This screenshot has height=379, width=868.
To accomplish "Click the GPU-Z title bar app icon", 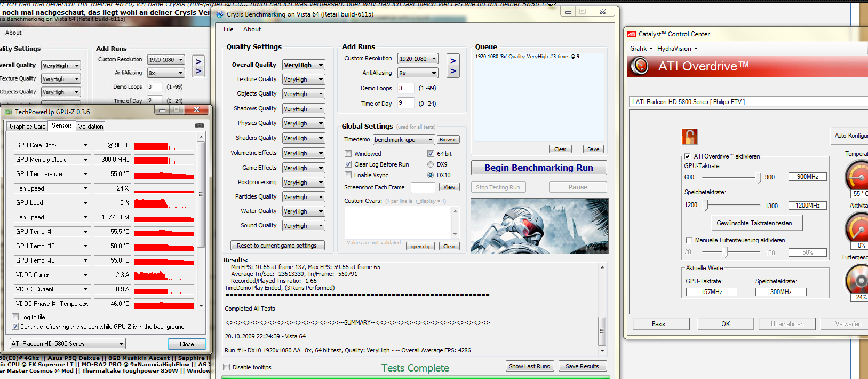I will click(x=8, y=112).
